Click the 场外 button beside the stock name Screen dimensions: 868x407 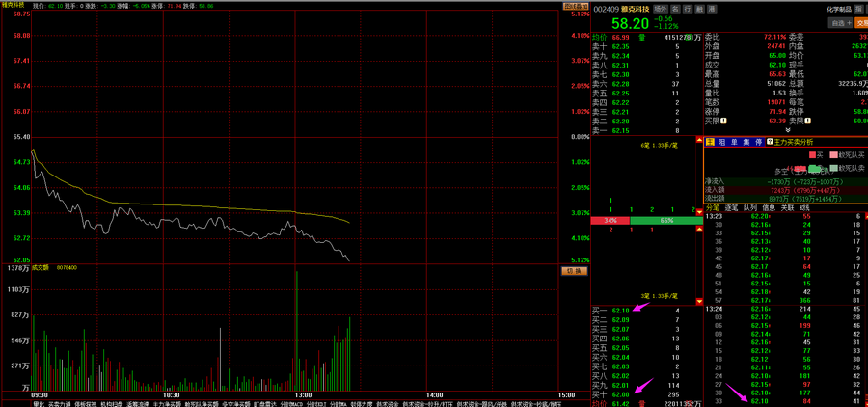661,9
